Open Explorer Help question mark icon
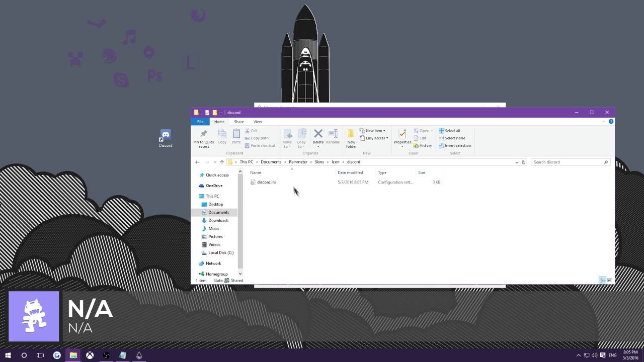This screenshot has width=644, height=362. tap(611, 121)
